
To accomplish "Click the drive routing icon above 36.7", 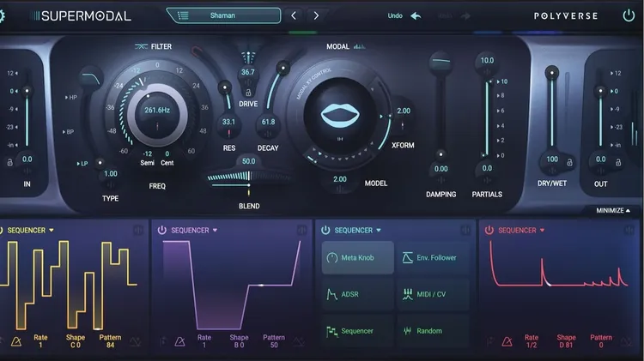I will coord(248,57).
